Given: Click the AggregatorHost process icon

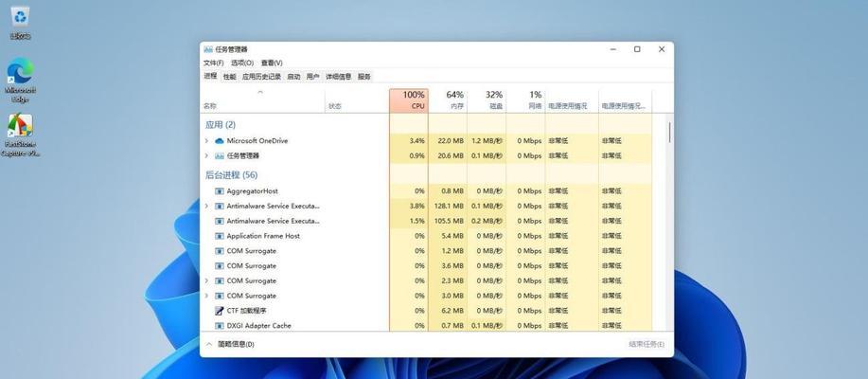Looking at the screenshot, I should click(220, 191).
